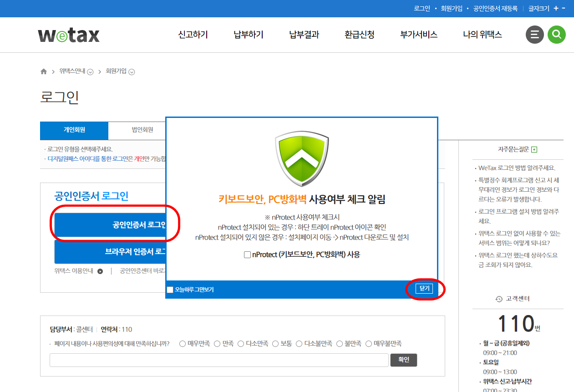
Task: Click the 담당부서 : 콜센터 text
Action: (71, 329)
